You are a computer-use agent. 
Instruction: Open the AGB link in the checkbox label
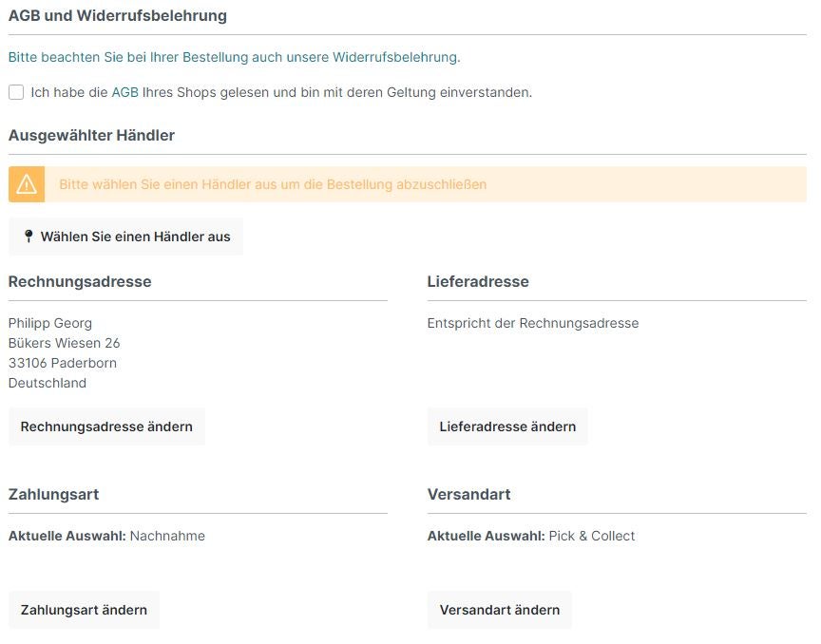pos(125,93)
